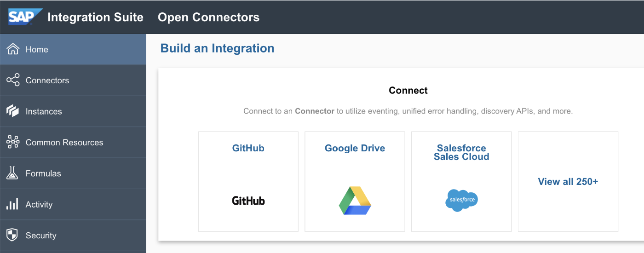The height and width of the screenshot is (253, 644).
Task: Click the Home house icon in sidebar
Action: [13, 49]
